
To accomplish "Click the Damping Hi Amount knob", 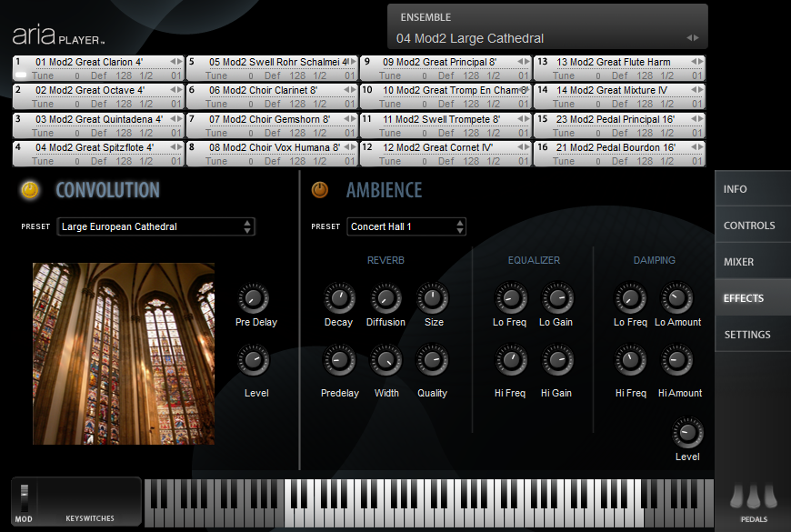I will 678,361.
